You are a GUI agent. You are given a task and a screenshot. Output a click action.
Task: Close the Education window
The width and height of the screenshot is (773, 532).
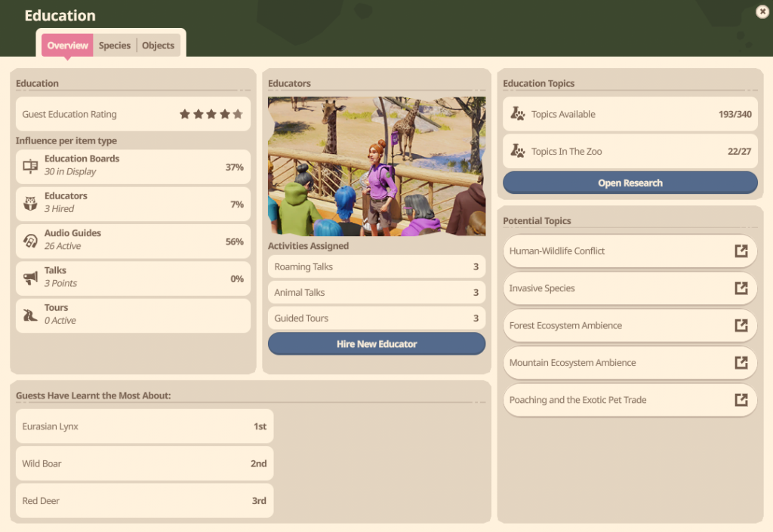[762, 11]
